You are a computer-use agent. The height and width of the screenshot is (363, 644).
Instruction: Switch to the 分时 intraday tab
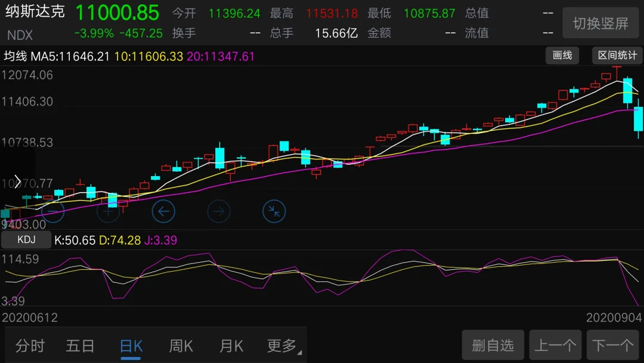point(30,345)
